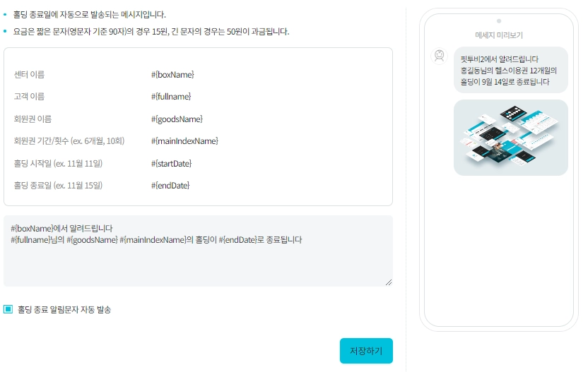This screenshot has height=372, width=588.
Task: Open the preview image thumbnail in phone
Action: click(510, 138)
